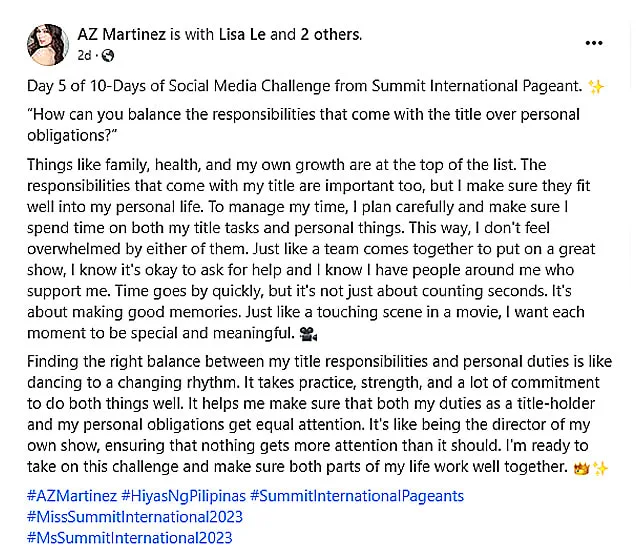Image resolution: width=638 pixels, height=557 pixels.
Task: Open AZ Martinez's profile picture
Action: (x=48, y=44)
